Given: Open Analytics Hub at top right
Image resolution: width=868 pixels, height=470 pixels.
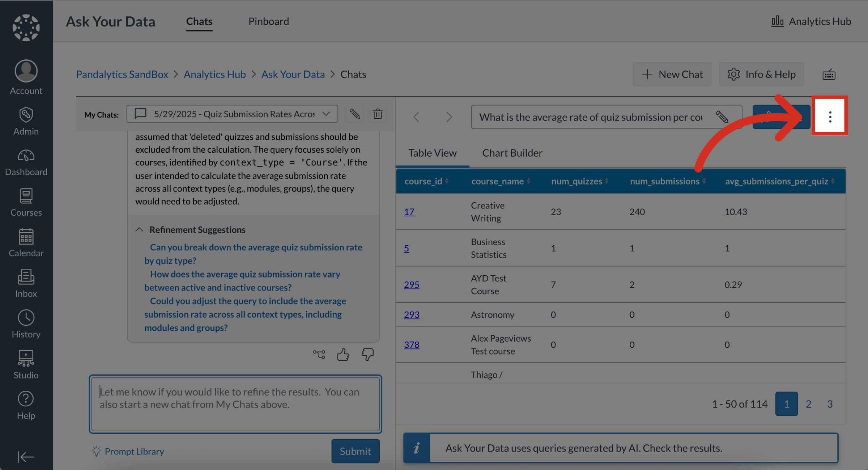Looking at the screenshot, I should [811, 21].
